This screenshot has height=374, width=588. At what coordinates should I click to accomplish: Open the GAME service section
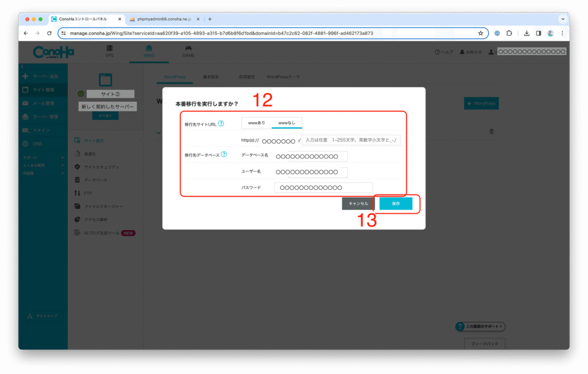point(188,52)
